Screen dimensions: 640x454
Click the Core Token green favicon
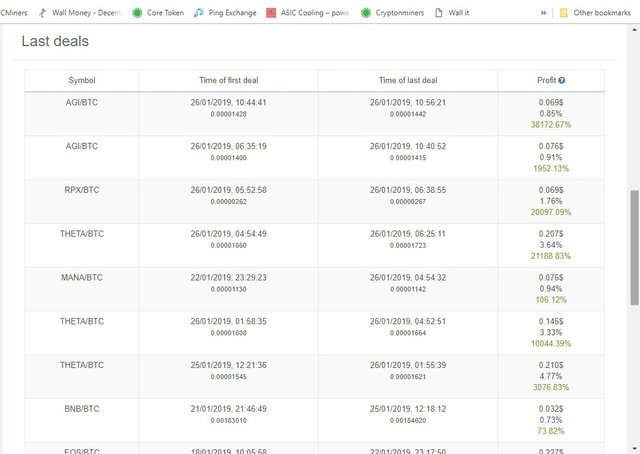[137, 13]
